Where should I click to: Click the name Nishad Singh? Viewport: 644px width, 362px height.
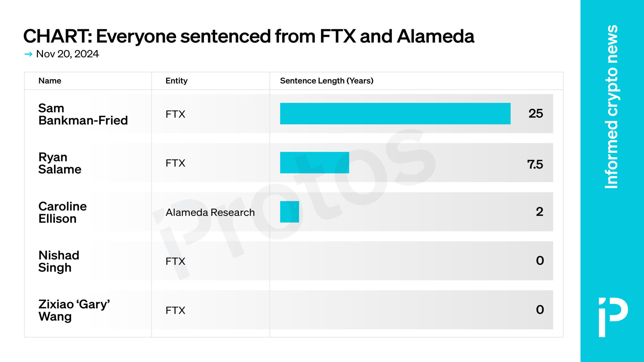(x=59, y=261)
